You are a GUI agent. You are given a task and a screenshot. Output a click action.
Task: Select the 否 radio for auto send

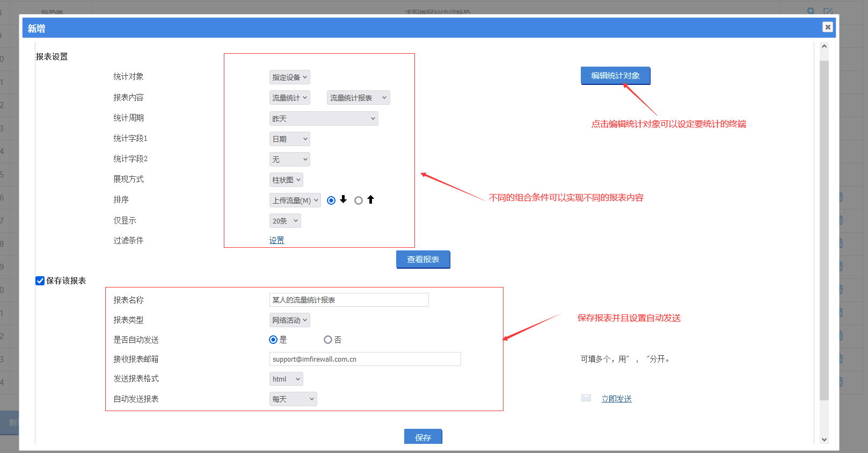[328, 340]
